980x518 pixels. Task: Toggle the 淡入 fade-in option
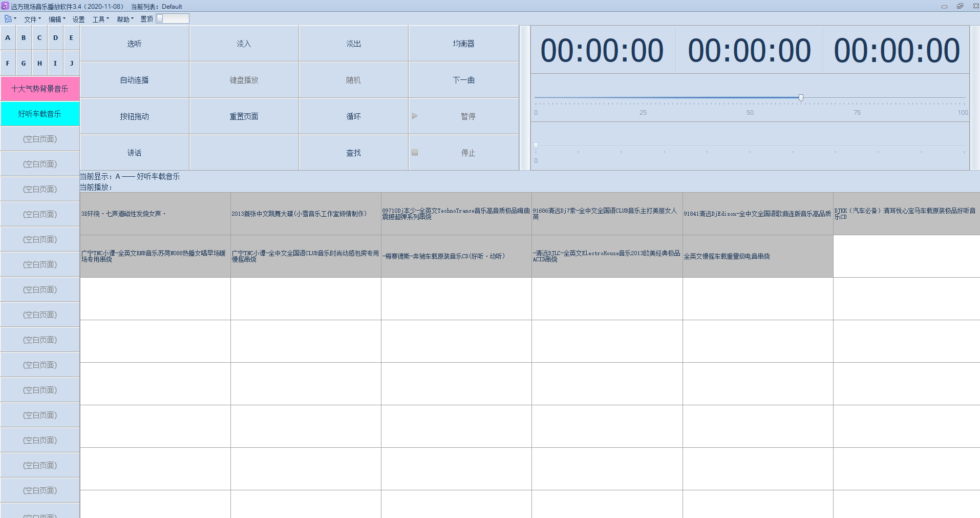(244, 44)
